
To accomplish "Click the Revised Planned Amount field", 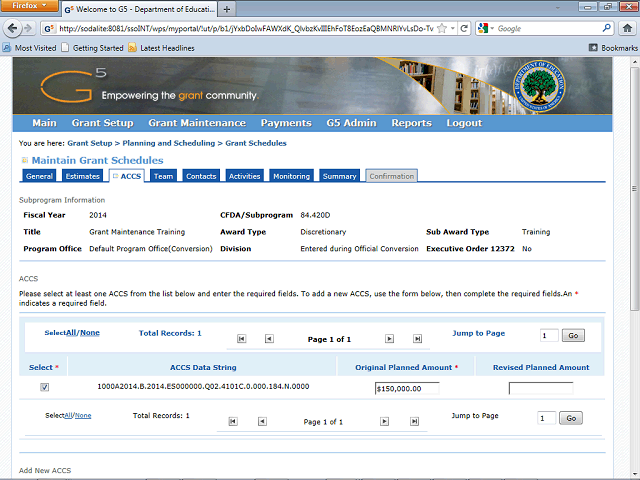I will (x=541, y=388).
